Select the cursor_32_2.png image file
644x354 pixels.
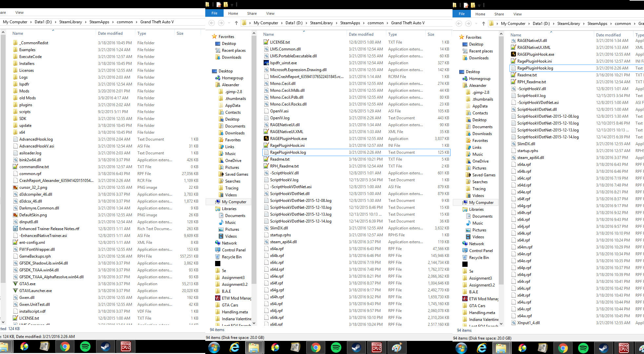(x=33, y=187)
